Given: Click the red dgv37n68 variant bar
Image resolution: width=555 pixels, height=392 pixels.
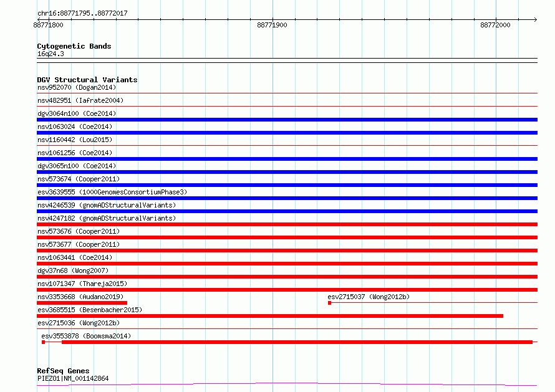Looking at the screenshot, I should [x=287, y=277].
